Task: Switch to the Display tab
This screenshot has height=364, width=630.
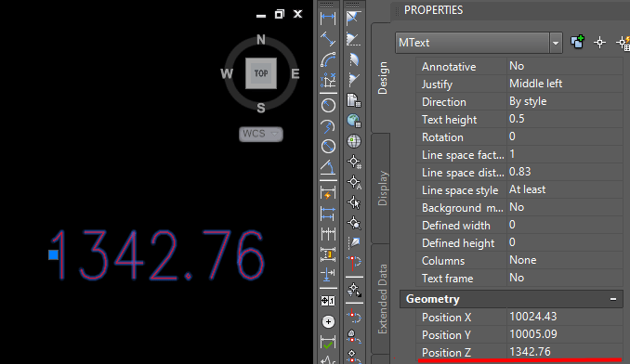Action: click(x=381, y=188)
